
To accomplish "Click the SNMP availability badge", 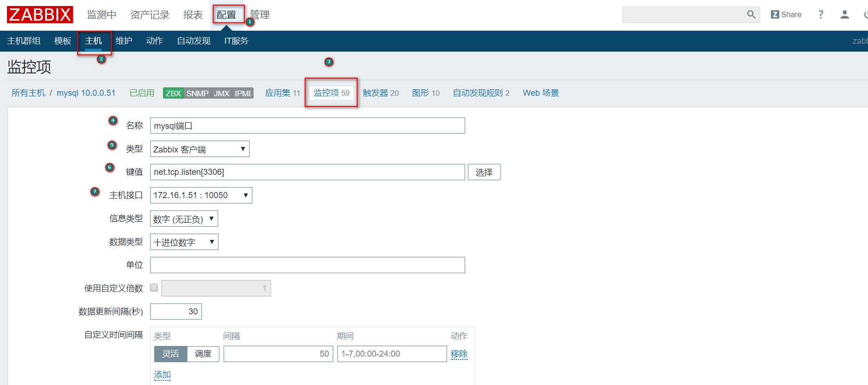I will click(197, 93).
